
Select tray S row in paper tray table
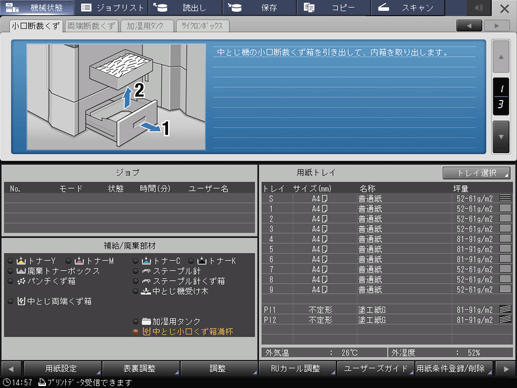(387, 199)
